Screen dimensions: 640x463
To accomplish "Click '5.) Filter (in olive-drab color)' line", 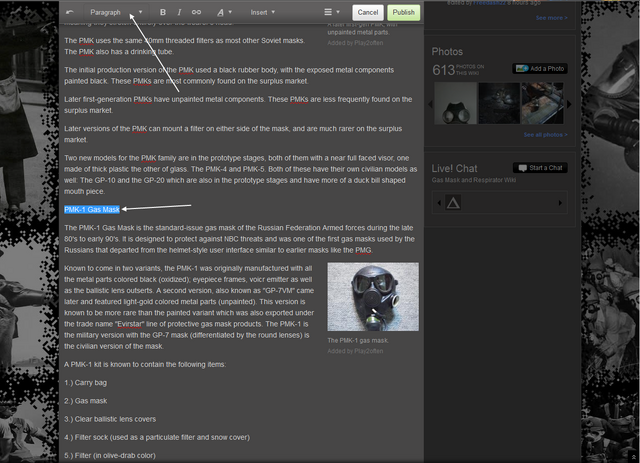I will pos(110,456).
